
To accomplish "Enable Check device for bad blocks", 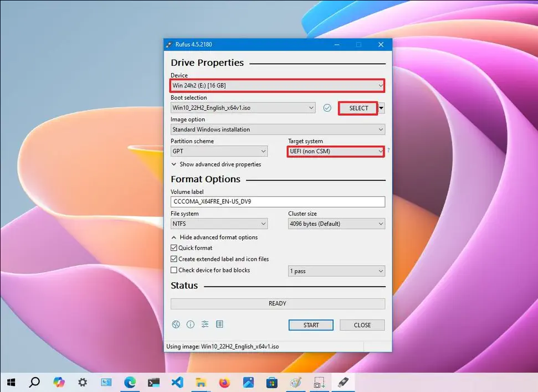I will coord(174,270).
